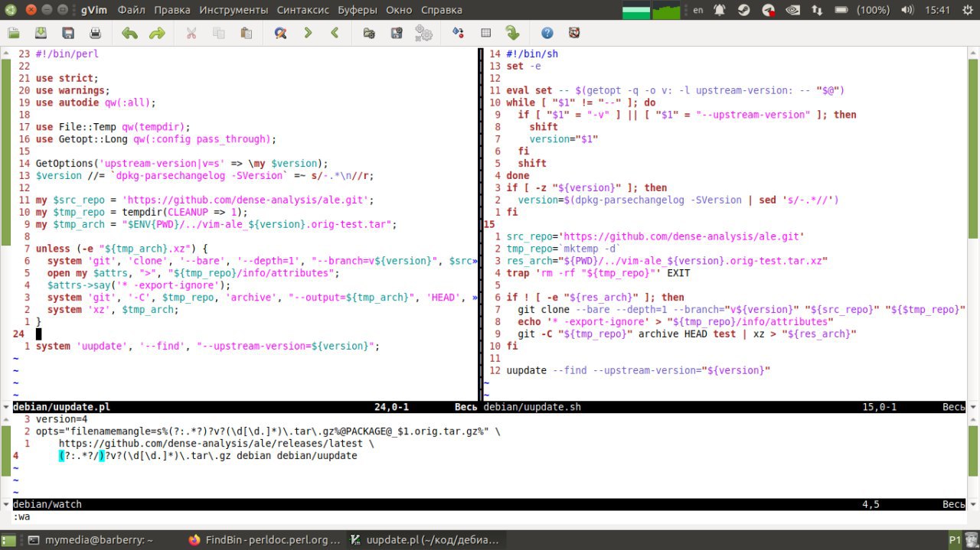The image size is (980, 550).
Task: Open the Файл menu
Action: [x=132, y=10]
